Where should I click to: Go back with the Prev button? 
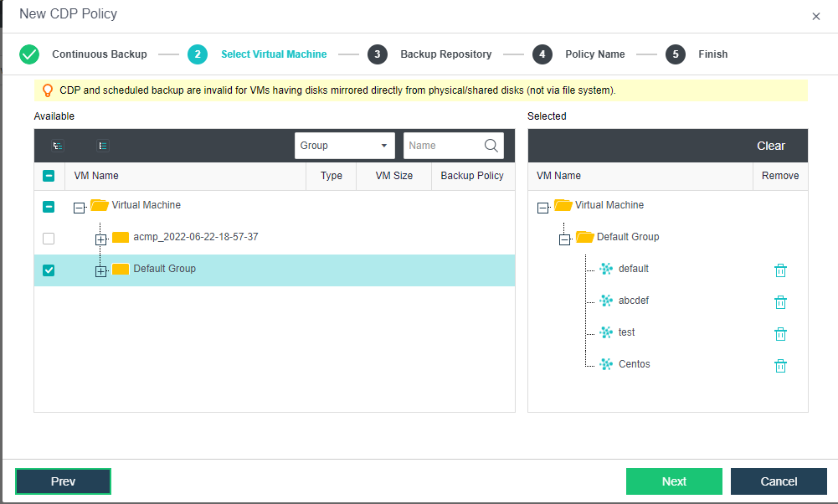pyautogui.click(x=63, y=481)
